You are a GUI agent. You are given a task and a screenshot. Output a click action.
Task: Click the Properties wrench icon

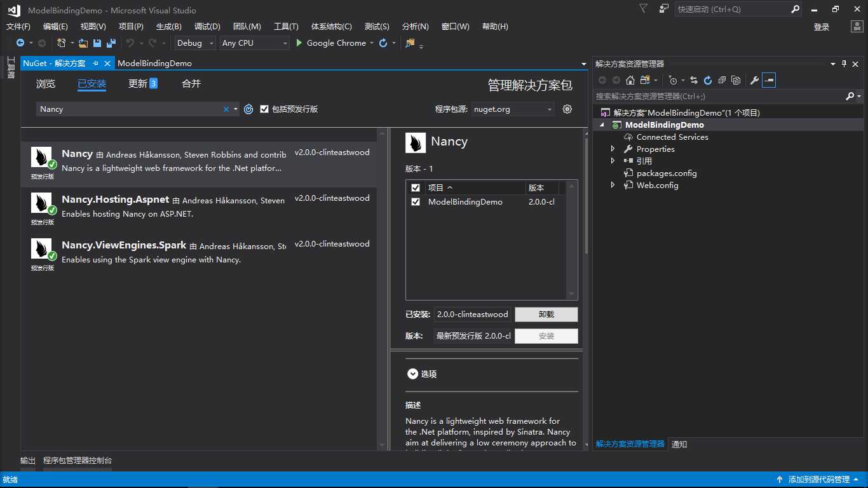[754, 80]
